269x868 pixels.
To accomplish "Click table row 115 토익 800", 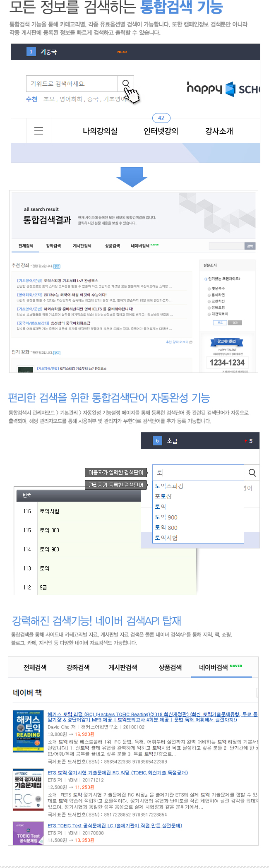I will click(106, 530).
